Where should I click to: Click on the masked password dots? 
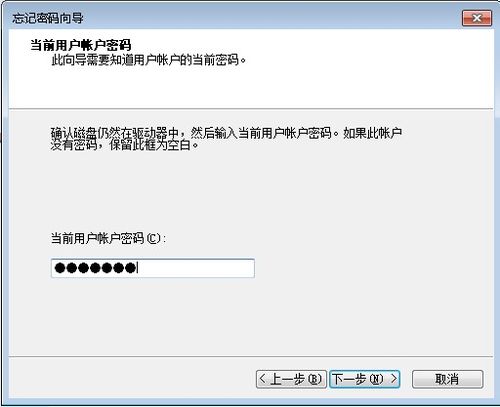(95, 268)
